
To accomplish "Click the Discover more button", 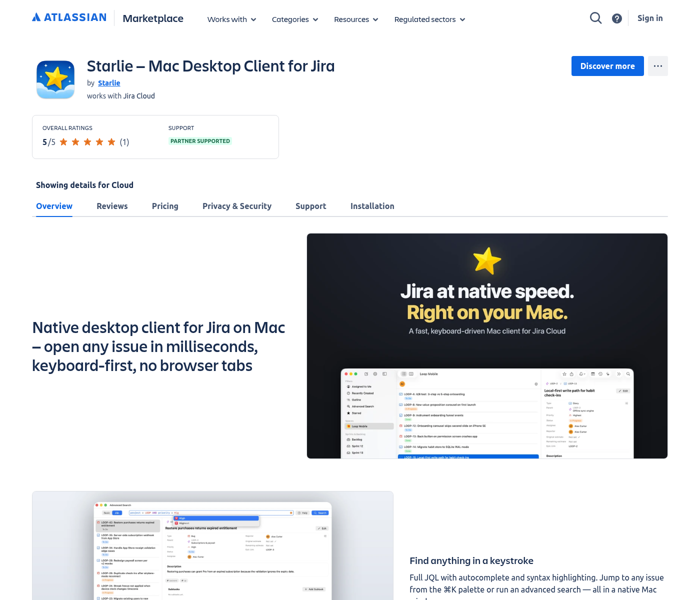I will 607,66.
